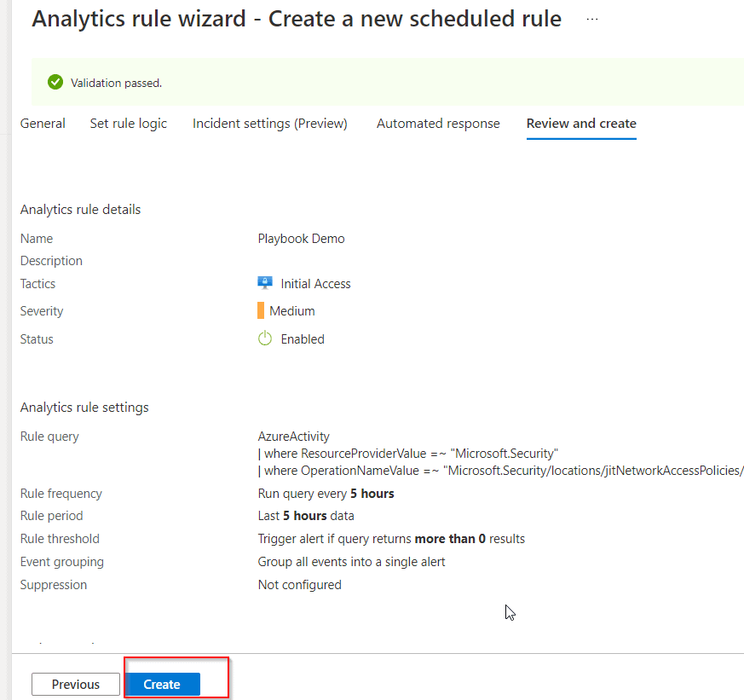Go to Incident settings (Preview) tab
The width and height of the screenshot is (744, 700).
point(269,124)
